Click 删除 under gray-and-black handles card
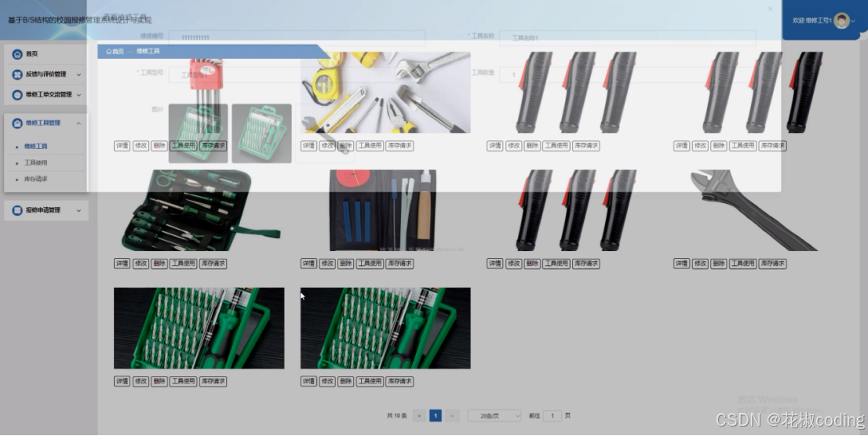 [719, 146]
